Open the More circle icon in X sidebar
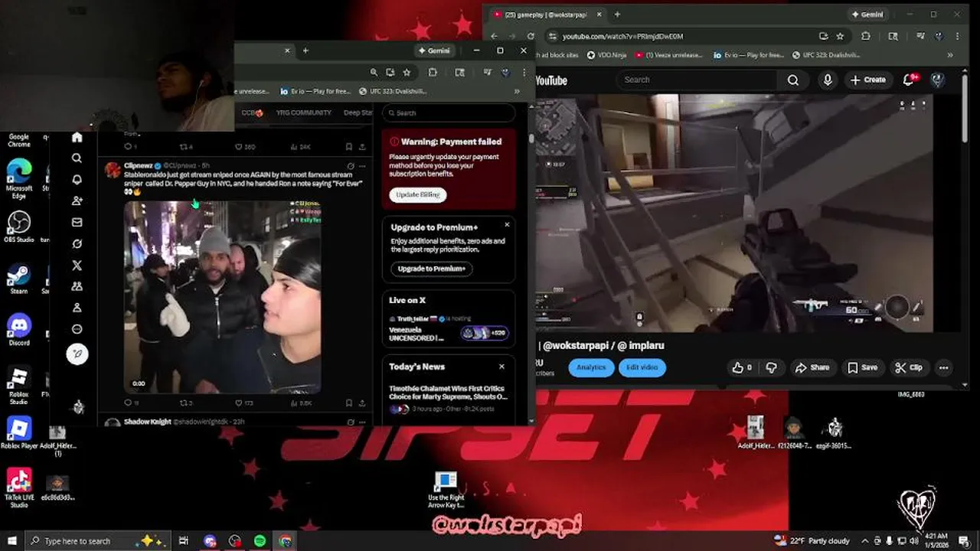The image size is (980, 551). [77, 329]
